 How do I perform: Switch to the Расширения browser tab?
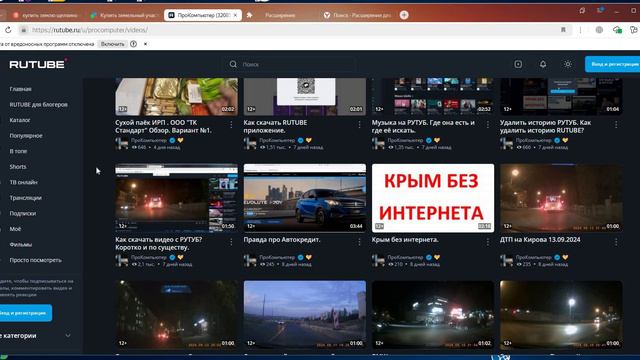280,15
